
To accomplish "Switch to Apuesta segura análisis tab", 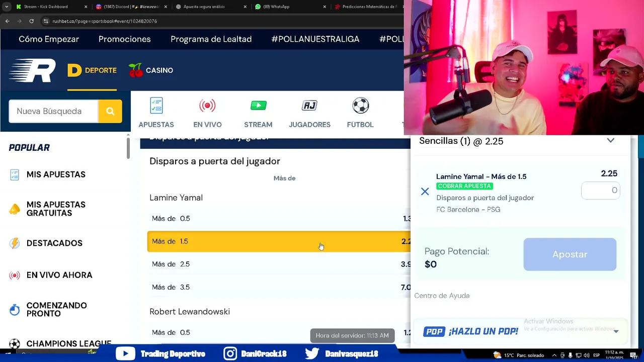I will coord(211,7).
